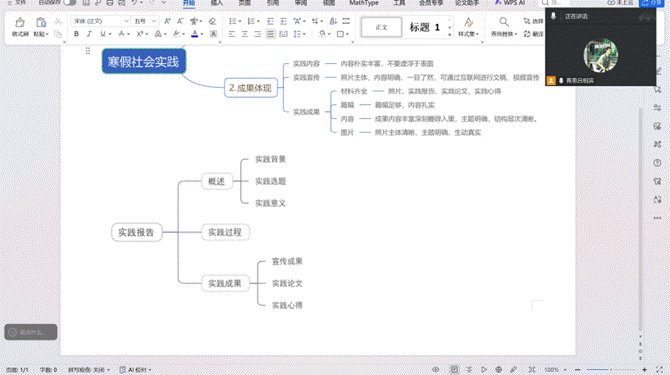Click the font color A swatch

click(194, 34)
